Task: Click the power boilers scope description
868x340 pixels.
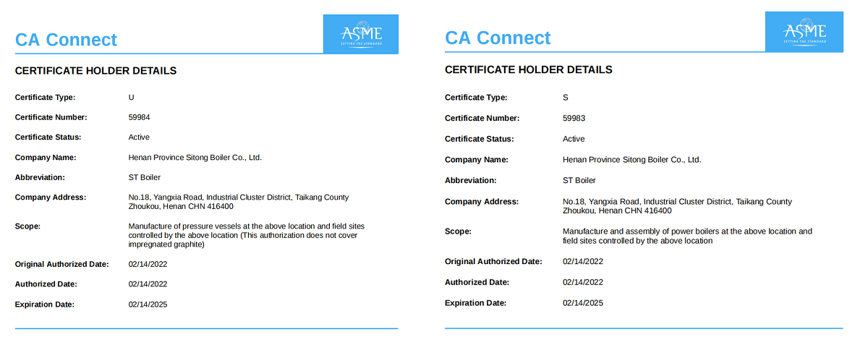Action: click(687, 236)
